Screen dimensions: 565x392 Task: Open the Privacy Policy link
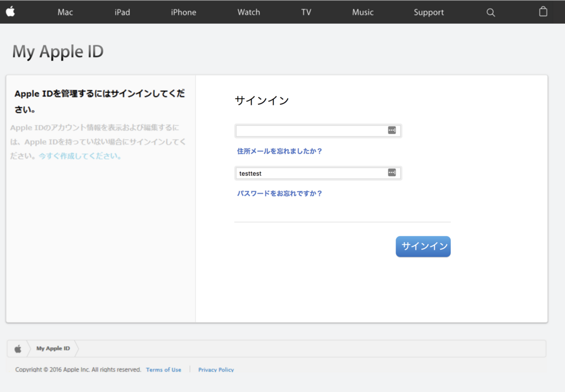pyautogui.click(x=216, y=370)
